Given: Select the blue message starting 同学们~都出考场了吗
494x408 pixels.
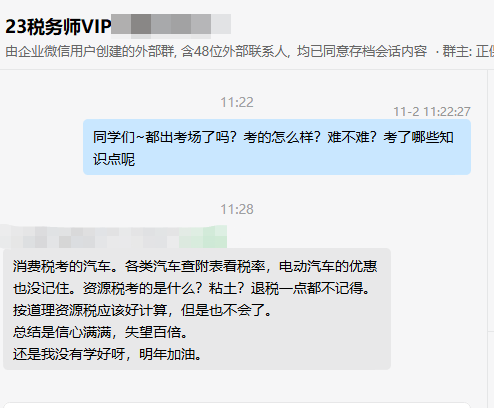Looking at the screenshot, I should click(x=277, y=147).
